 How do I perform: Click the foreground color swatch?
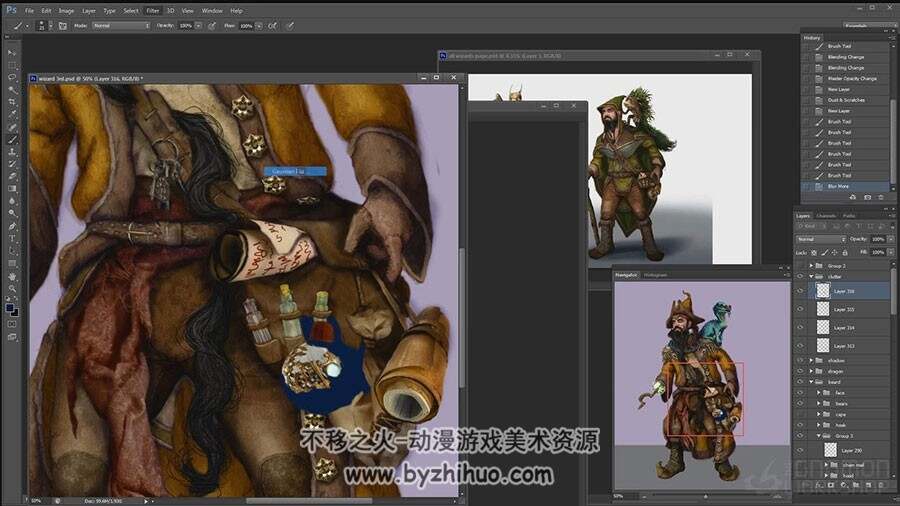(10, 309)
